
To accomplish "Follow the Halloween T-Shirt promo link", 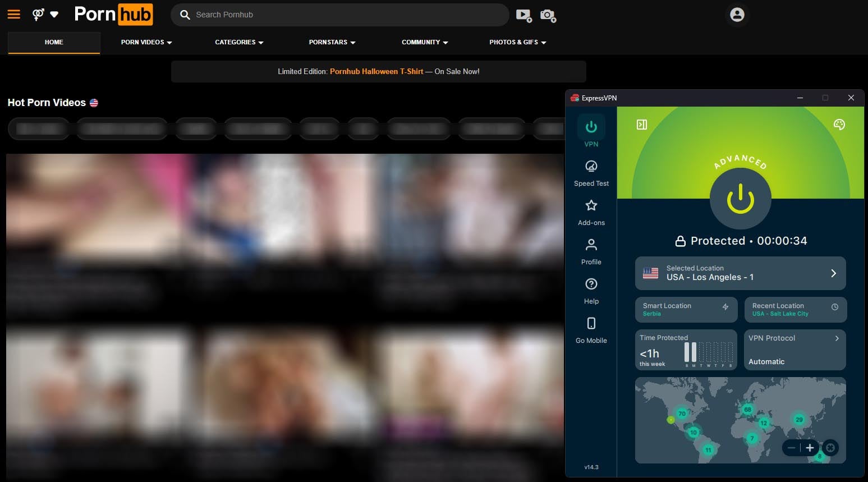I will [x=376, y=71].
